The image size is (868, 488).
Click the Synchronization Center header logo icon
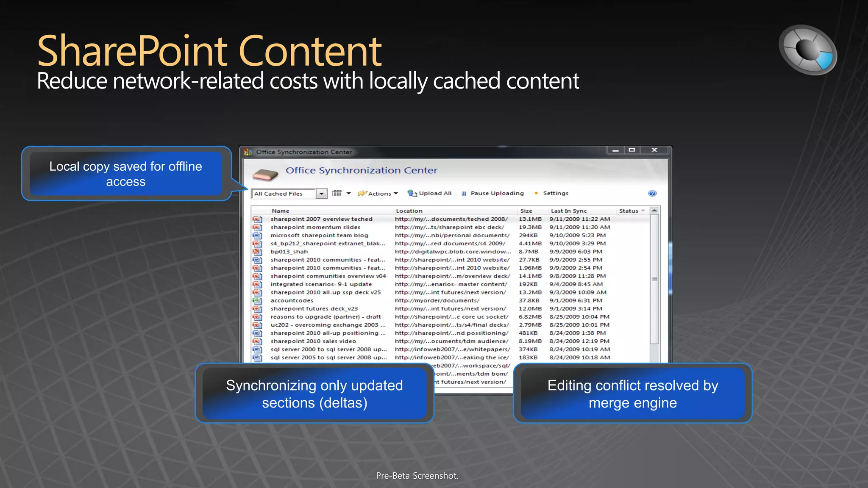coord(265,174)
